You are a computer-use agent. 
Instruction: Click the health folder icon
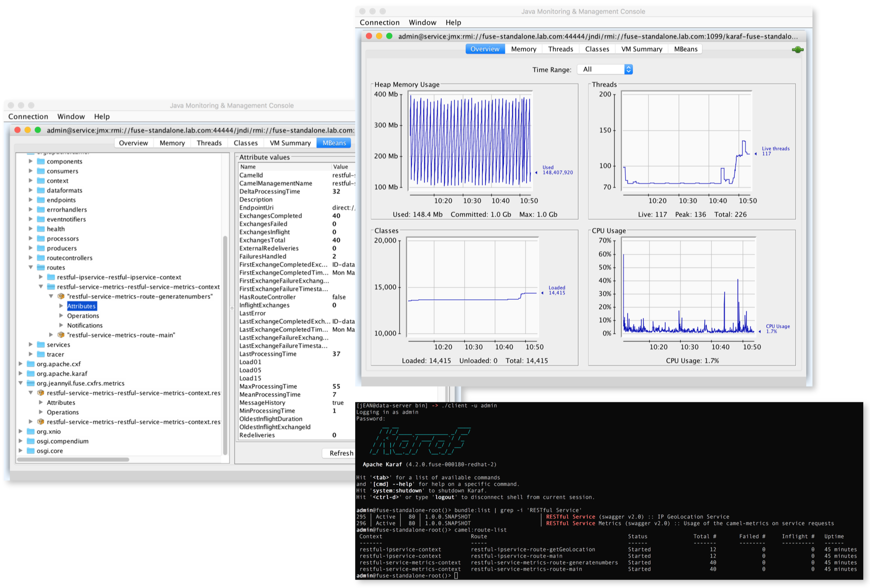tap(41, 229)
